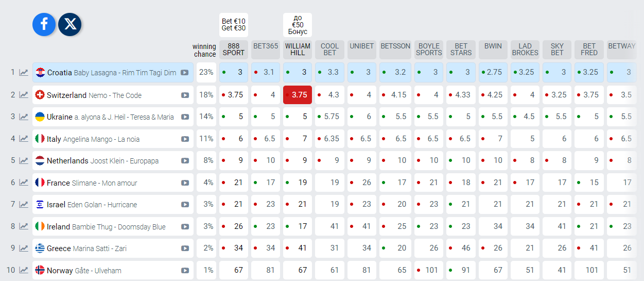
Task: Click Cool Bet odds 6.35 for Italy
Action: point(330,139)
